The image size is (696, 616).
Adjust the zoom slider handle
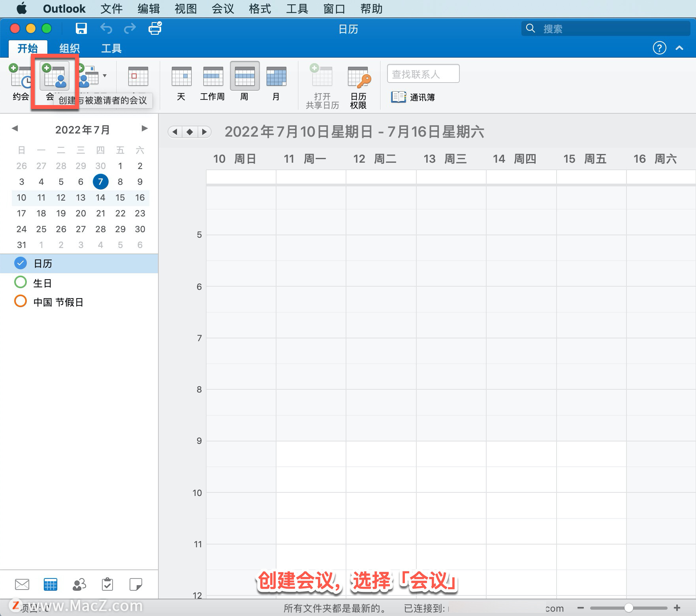click(628, 608)
